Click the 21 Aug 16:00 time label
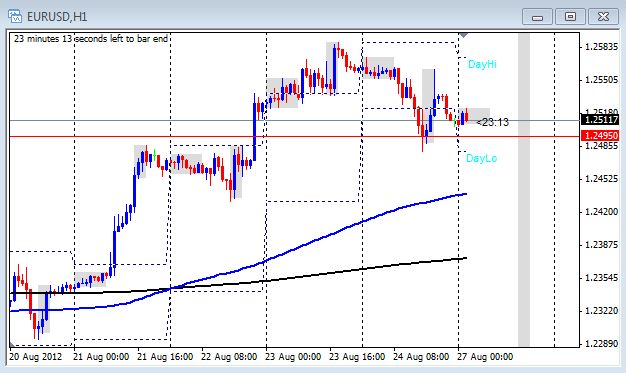This screenshot has height=373, width=626. [165, 357]
